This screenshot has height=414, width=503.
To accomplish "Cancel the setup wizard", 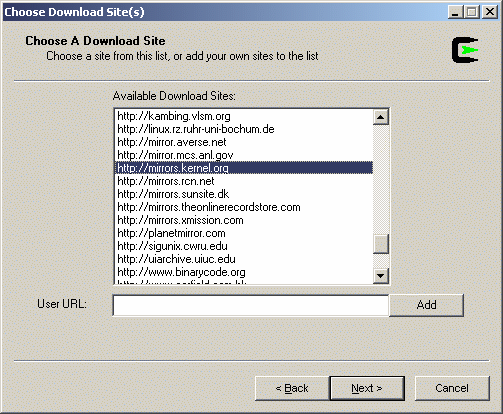I will (x=452, y=388).
